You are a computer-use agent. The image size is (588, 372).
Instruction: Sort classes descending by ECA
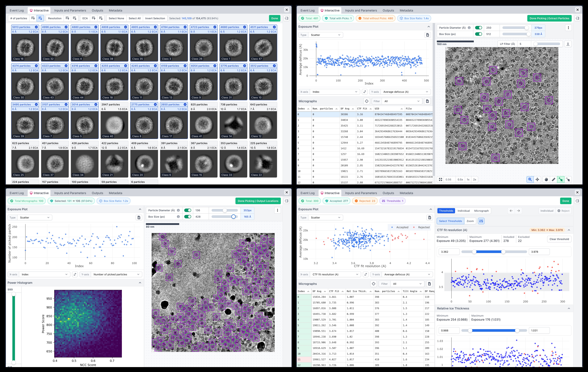coord(101,18)
